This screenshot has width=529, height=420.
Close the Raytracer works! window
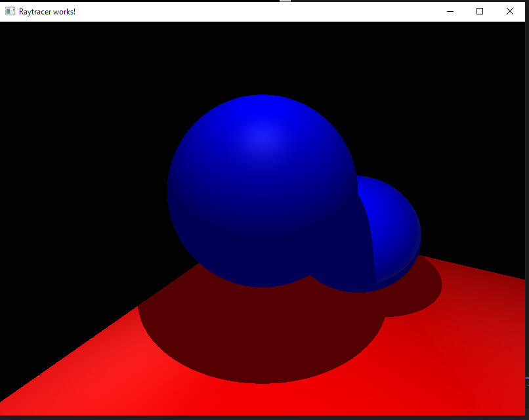[510, 12]
